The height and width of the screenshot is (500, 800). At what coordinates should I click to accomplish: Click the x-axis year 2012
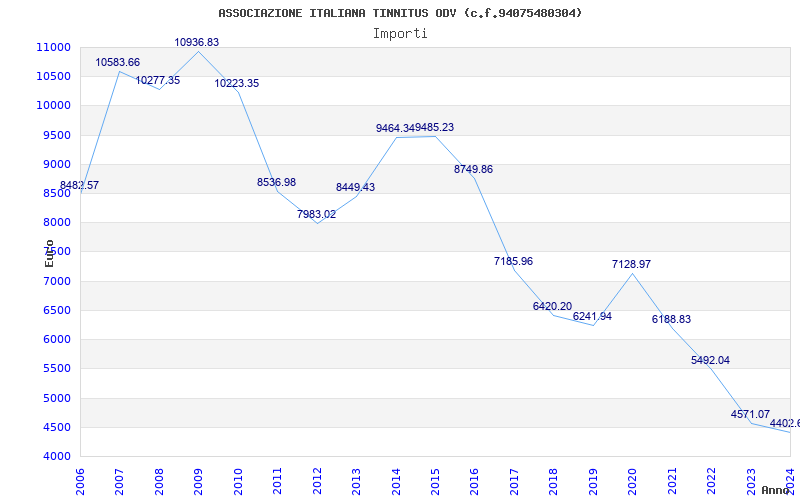(x=317, y=482)
